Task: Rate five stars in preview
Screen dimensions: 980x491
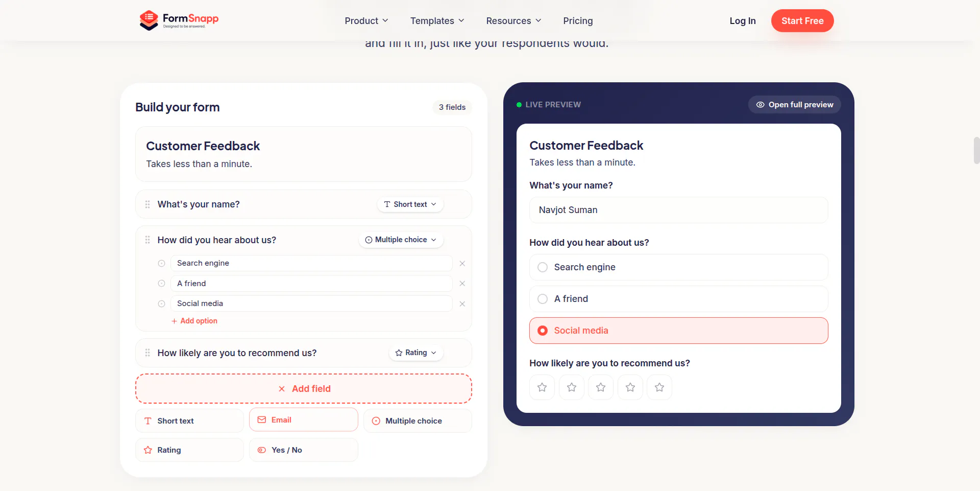Action: (x=659, y=387)
